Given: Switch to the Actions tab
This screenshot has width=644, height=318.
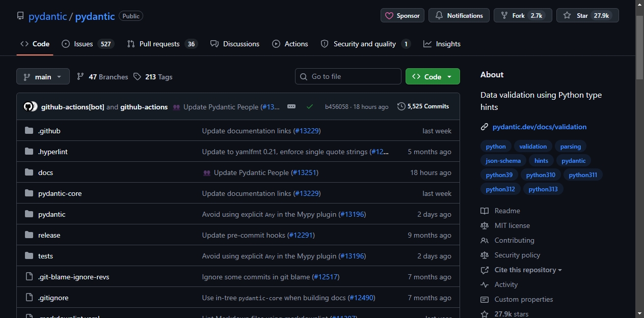Looking at the screenshot, I should pos(290,44).
